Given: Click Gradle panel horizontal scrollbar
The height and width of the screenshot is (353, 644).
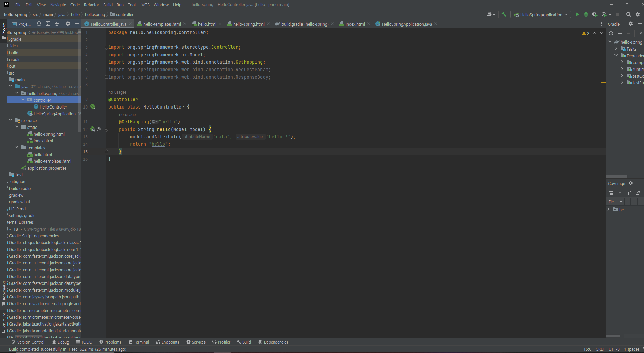Looking at the screenshot, I should pos(617,177).
